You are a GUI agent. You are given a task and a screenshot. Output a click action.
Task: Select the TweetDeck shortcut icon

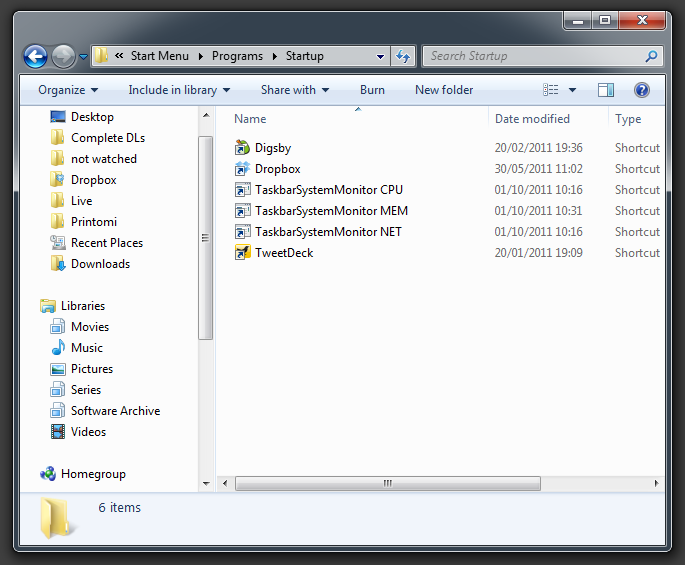[x=242, y=253]
